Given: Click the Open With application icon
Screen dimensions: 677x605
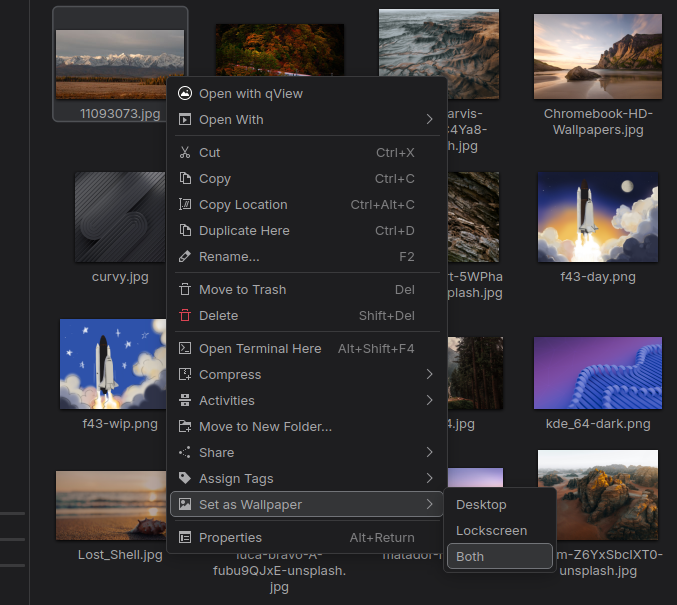Looking at the screenshot, I should click(185, 120).
